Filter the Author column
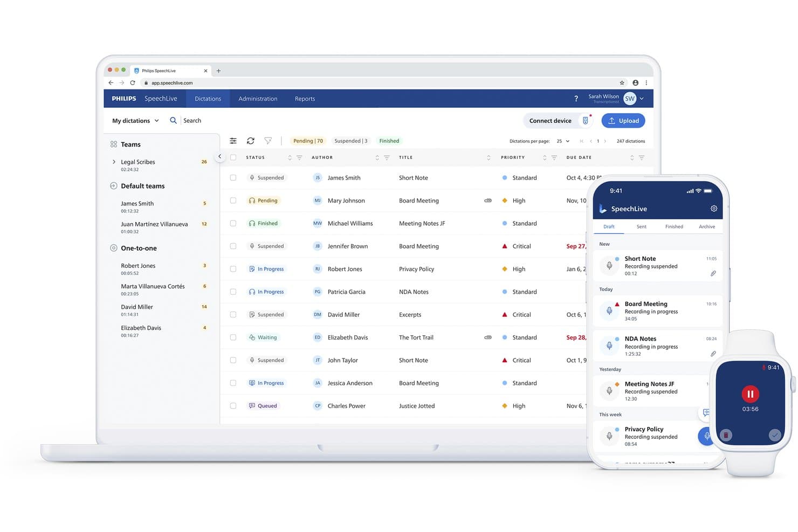The image size is (798, 532). click(x=387, y=157)
